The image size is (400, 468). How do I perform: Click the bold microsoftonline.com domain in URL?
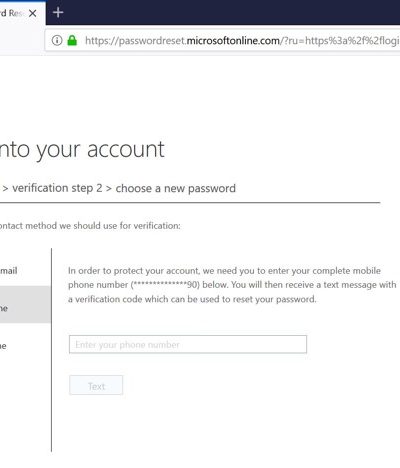pyautogui.click(x=233, y=41)
